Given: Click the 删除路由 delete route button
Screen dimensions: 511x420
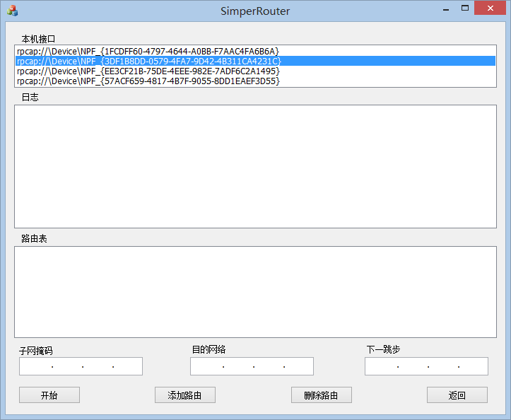Looking at the screenshot, I should pyautogui.click(x=322, y=395).
